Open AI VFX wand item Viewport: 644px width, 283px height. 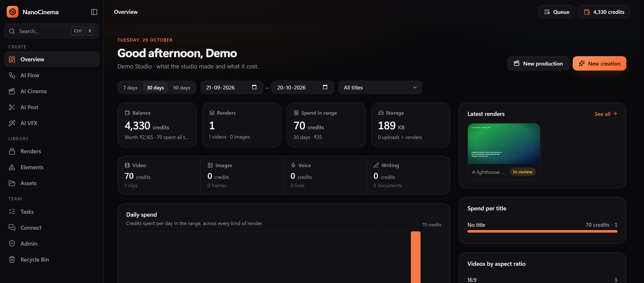(x=52, y=123)
